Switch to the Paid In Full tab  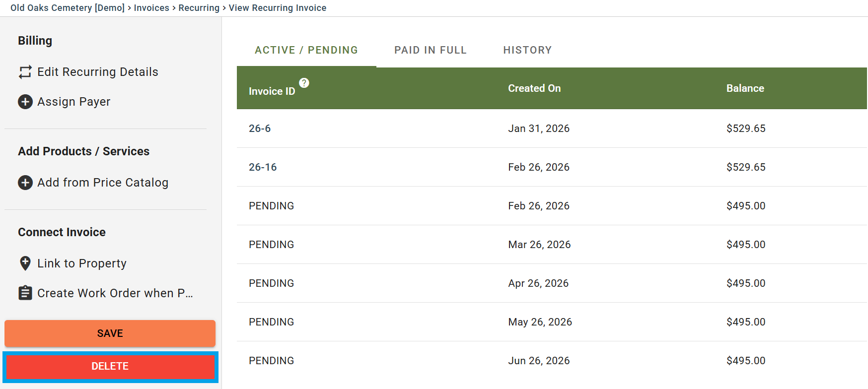[430, 50]
